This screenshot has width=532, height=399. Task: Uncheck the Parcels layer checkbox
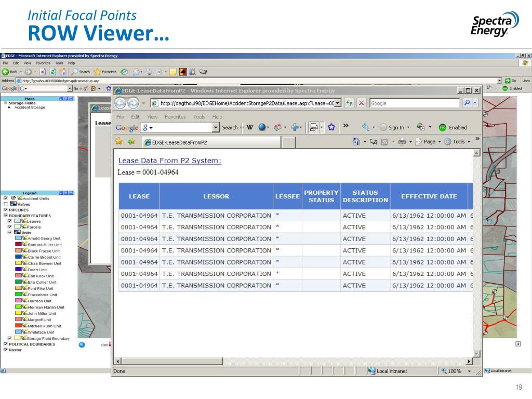tap(9, 227)
